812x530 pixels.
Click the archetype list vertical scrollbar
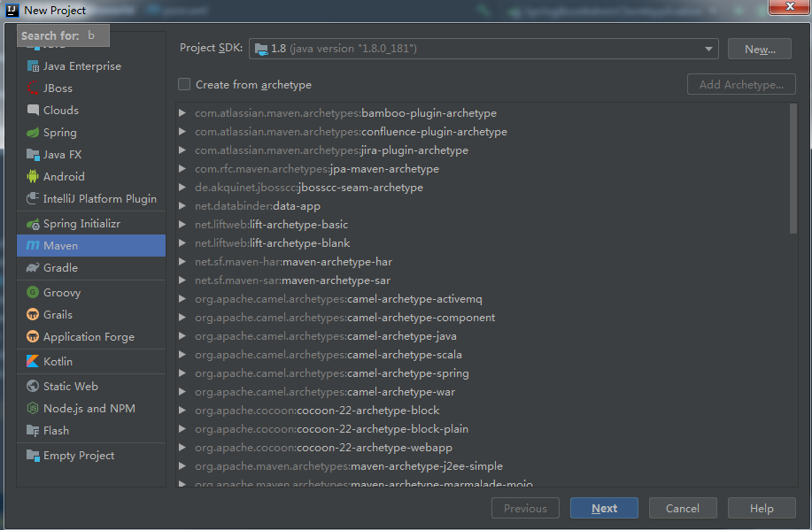point(793,169)
